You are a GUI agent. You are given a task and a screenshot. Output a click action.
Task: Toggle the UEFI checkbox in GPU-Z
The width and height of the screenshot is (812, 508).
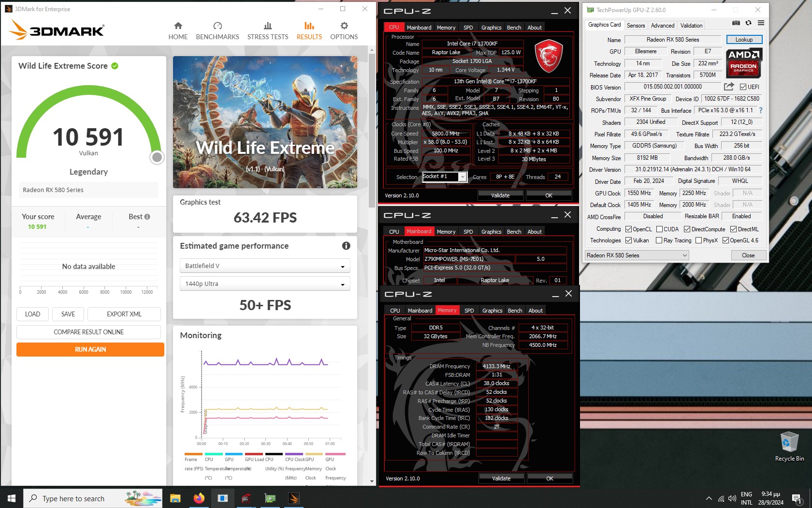(x=743, y=87)
